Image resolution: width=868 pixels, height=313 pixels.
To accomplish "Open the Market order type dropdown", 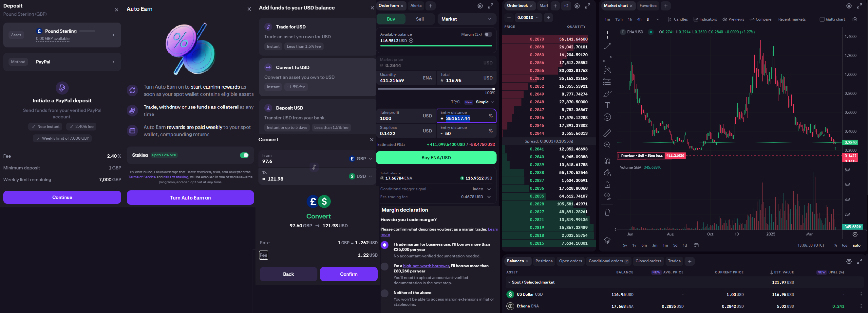I will pyautogui.click(x=467, y=19).
